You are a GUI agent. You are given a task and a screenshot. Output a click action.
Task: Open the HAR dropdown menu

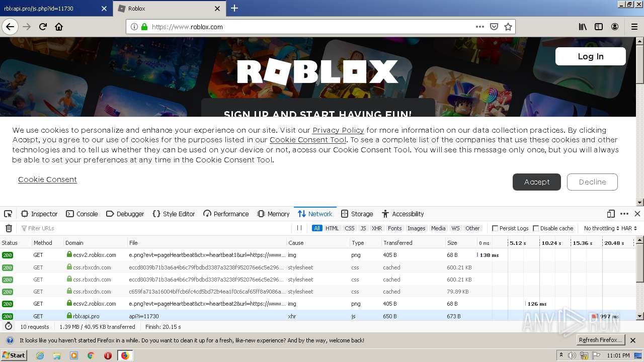629,228
